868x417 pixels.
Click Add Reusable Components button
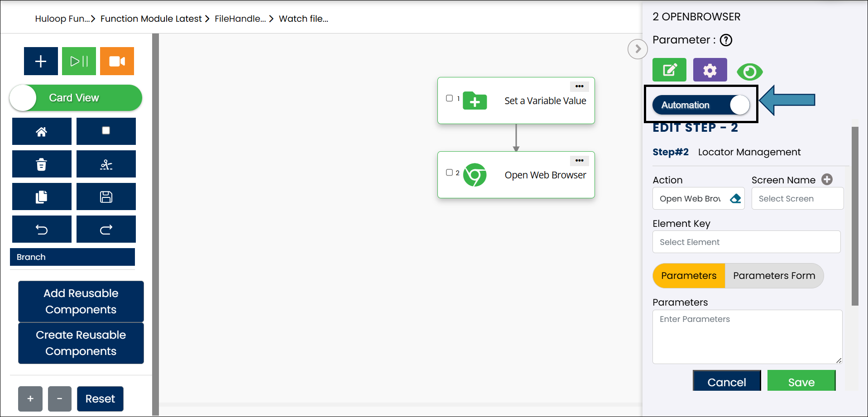(81, 302)
